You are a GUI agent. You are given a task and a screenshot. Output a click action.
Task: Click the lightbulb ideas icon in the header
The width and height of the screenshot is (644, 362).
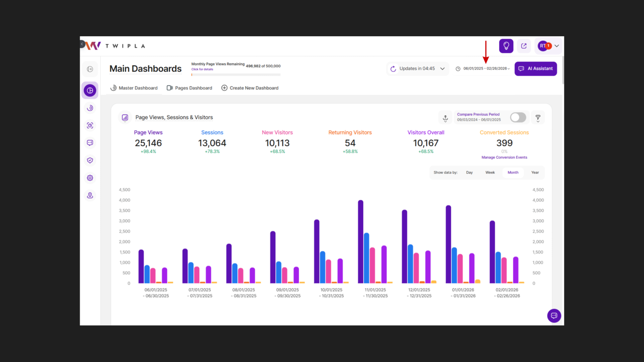point(506,45)
